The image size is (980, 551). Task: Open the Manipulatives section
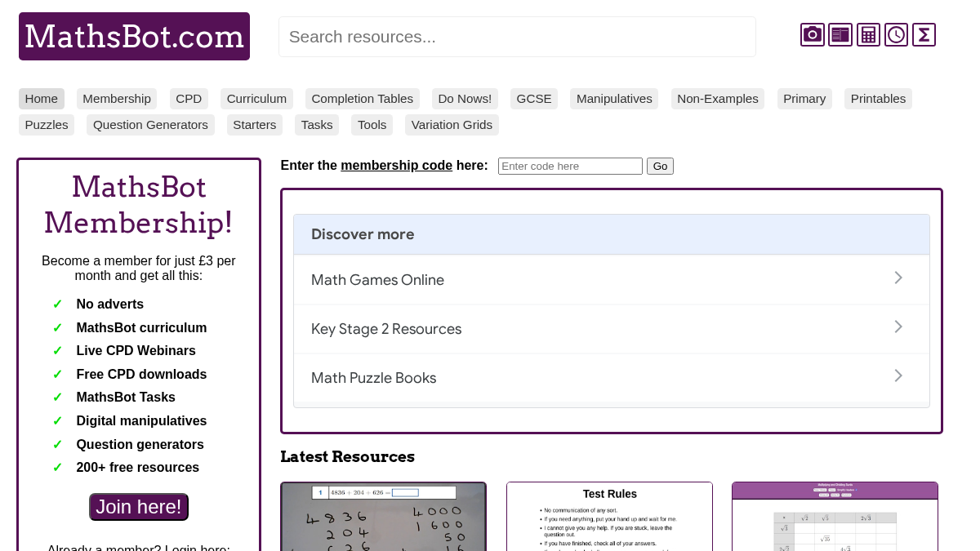point(614,99)
